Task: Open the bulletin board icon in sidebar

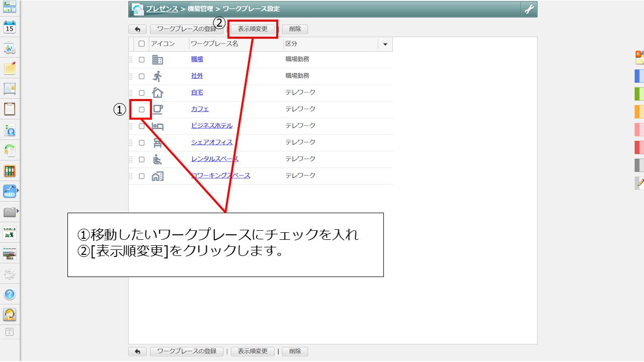Action: point(10,89)
